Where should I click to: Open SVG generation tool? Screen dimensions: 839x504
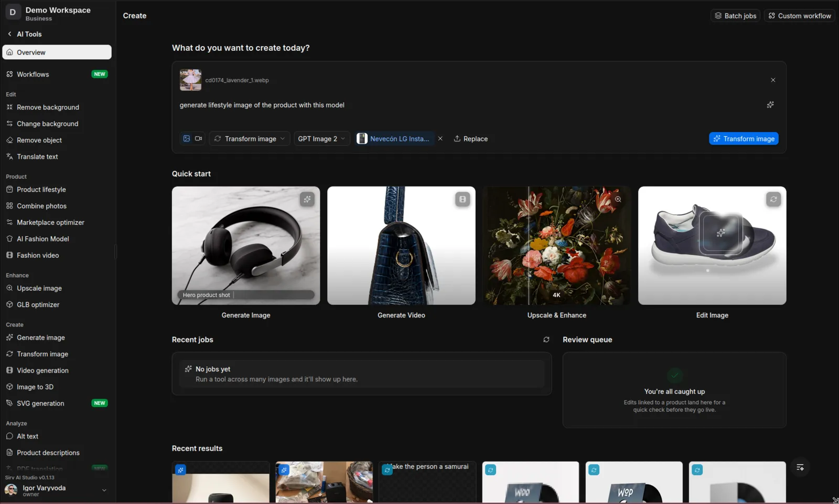[x=57, y=403]
